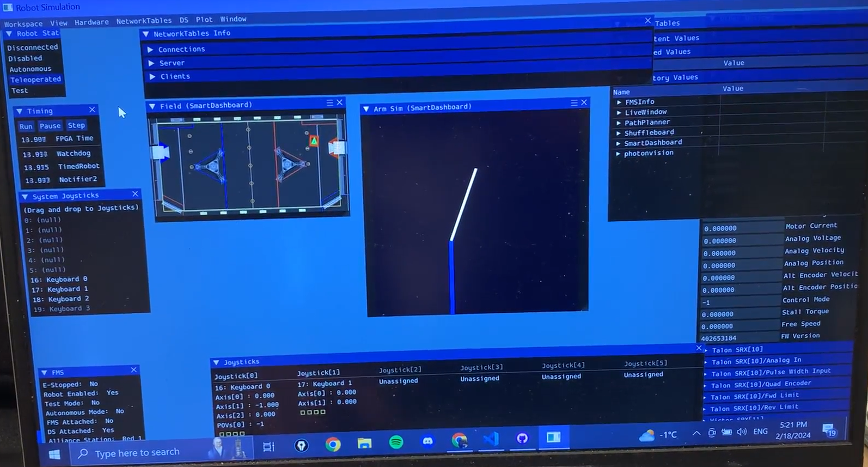Collapse the NetworkTables Info panel

(146, 34)
